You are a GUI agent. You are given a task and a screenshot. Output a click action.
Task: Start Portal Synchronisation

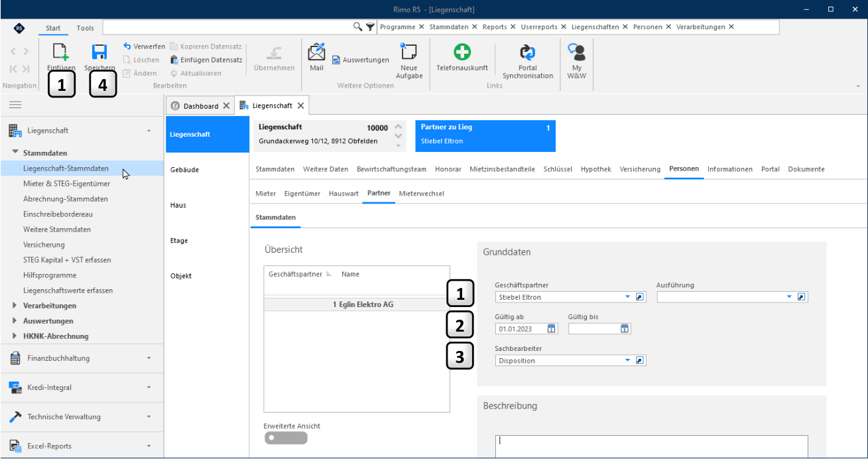point(528,52)
